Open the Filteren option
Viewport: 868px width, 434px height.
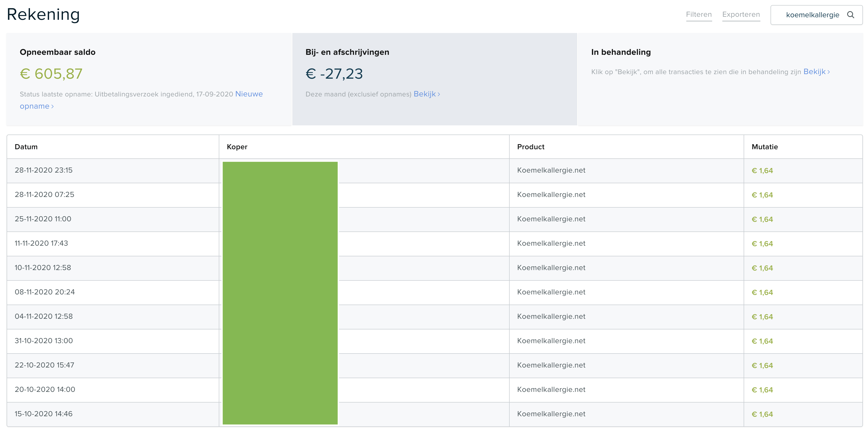pos(699,14)
